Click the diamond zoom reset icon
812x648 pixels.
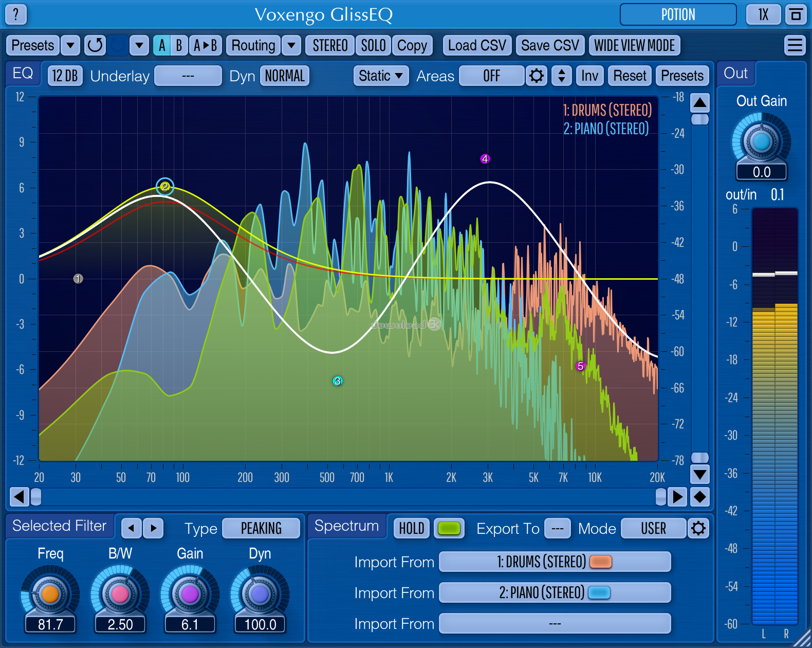(x=699, y=497)
